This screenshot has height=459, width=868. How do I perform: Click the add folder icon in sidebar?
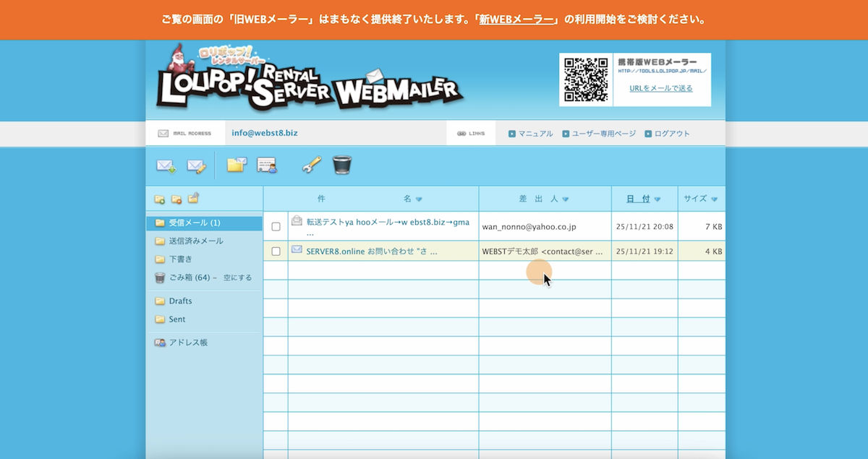tap(159, 199)
